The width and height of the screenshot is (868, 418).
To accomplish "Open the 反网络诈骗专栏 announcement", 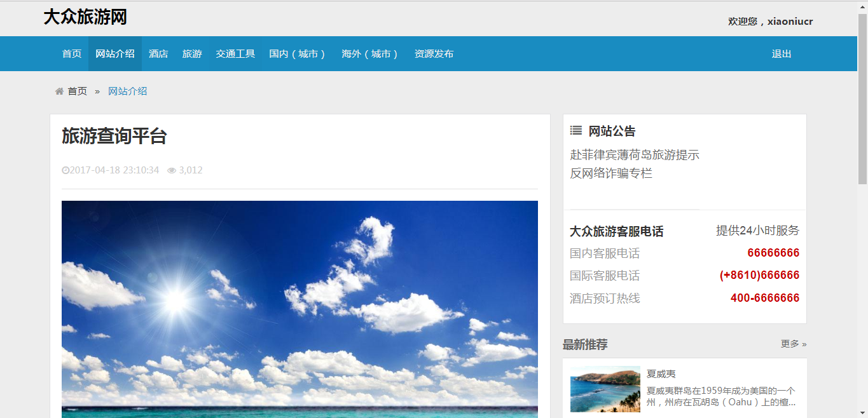I will click(x=611, y=173).
